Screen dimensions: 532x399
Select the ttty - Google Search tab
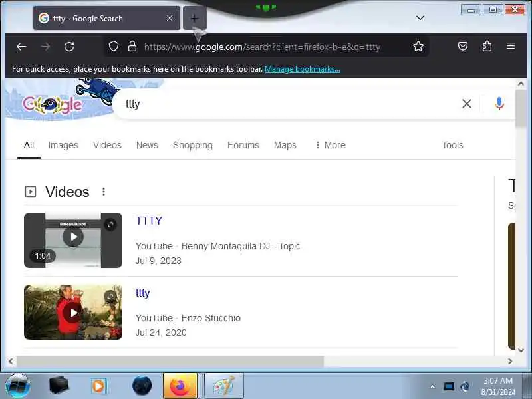(106, 19)
